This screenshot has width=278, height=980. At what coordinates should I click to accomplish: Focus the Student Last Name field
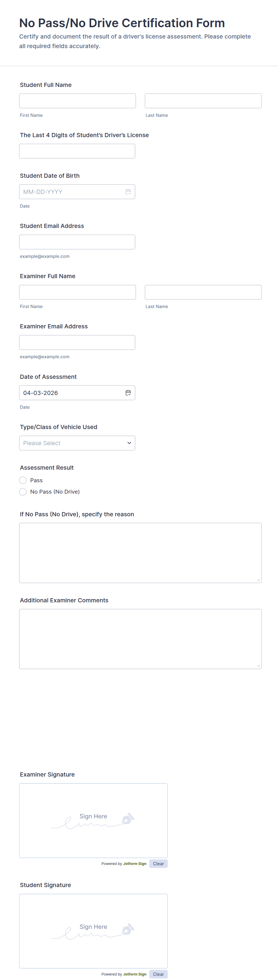click(203, 101)
